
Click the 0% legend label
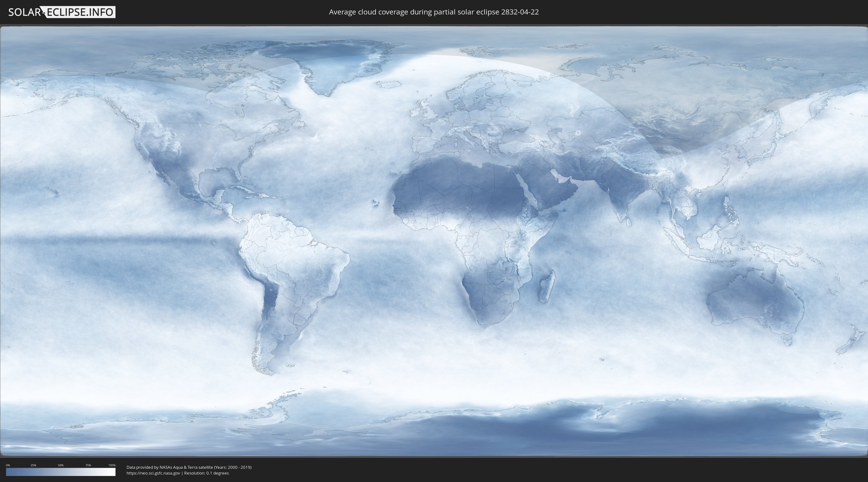(8, 465)
